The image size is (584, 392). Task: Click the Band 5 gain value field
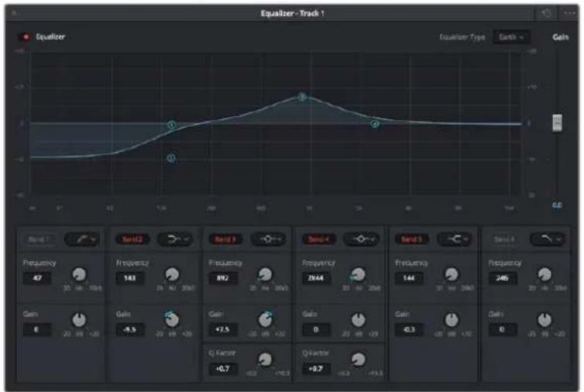point(409,330)
